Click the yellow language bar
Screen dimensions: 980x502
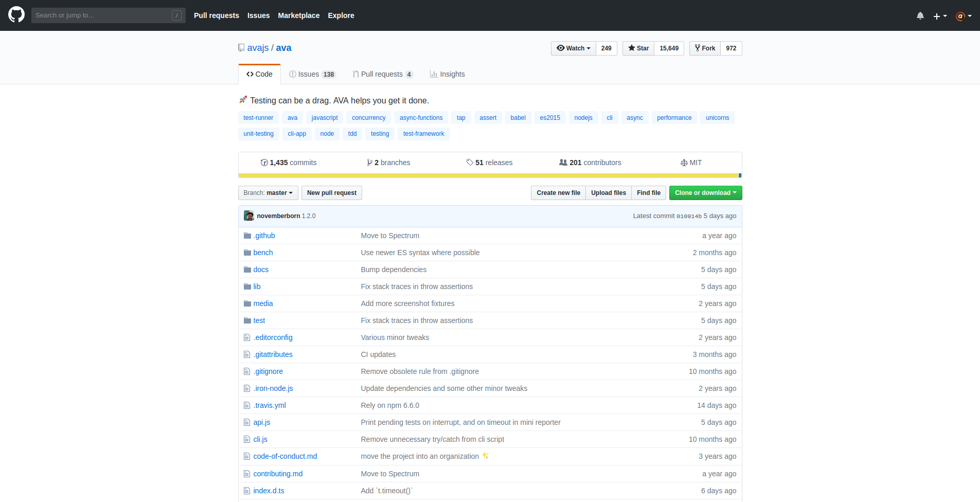(488, 175)
